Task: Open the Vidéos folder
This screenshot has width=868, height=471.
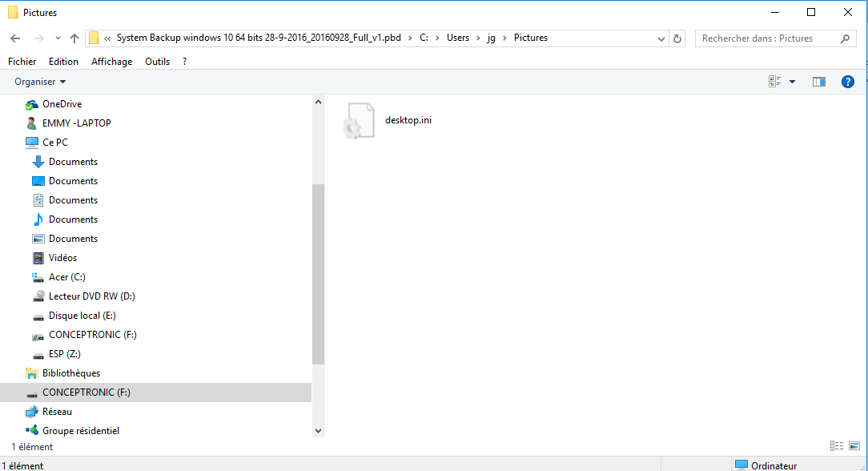Action: point(62,258)
